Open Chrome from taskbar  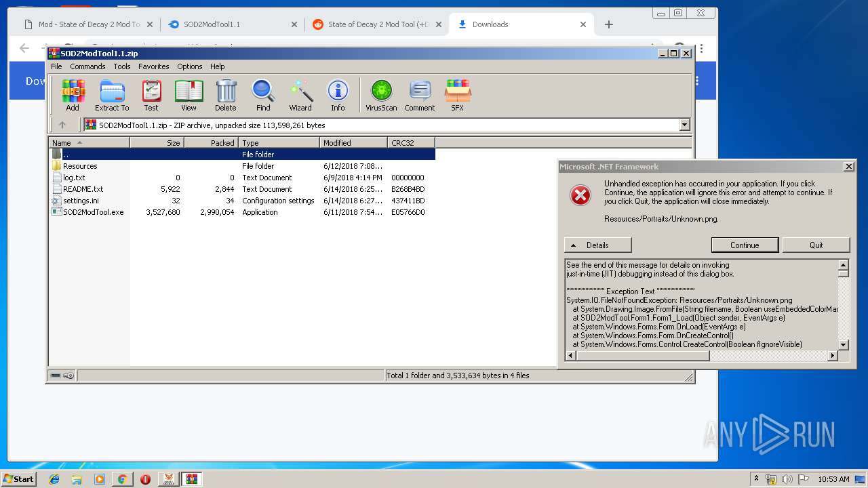coord(122,479)
